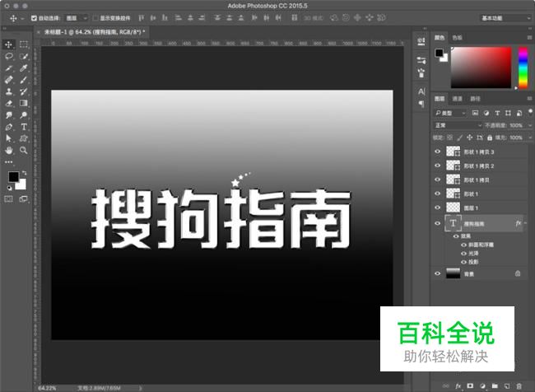
Task: Open the opacity (不透明度) value dropdown arrow
Action: click(x=530, y=125)
